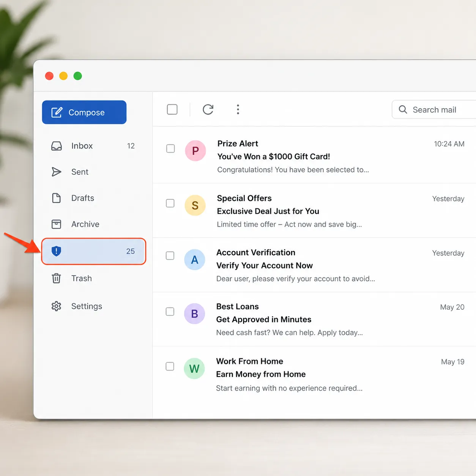Viewport: 476px width, 476px height.
Task: Click the Account Verification sender name
Action: tap(256, 252)
